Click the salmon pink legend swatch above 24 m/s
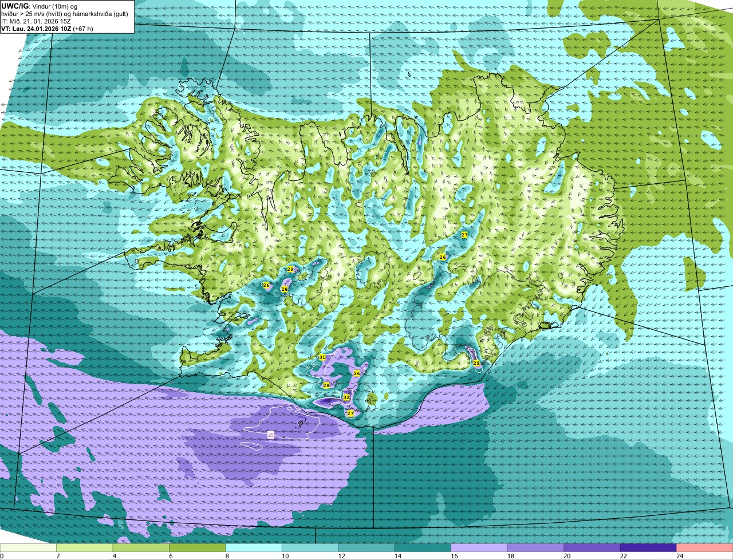Screen dimensions: 733x560 [x=705, y=547]
